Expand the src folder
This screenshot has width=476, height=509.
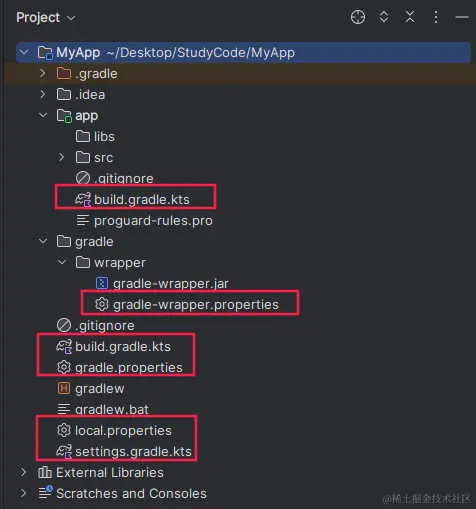coord(62,157)
